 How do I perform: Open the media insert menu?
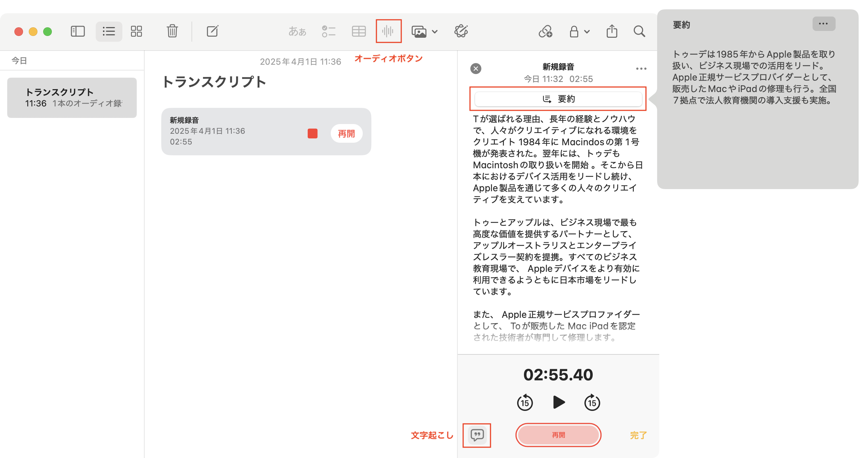coord(425,32)
